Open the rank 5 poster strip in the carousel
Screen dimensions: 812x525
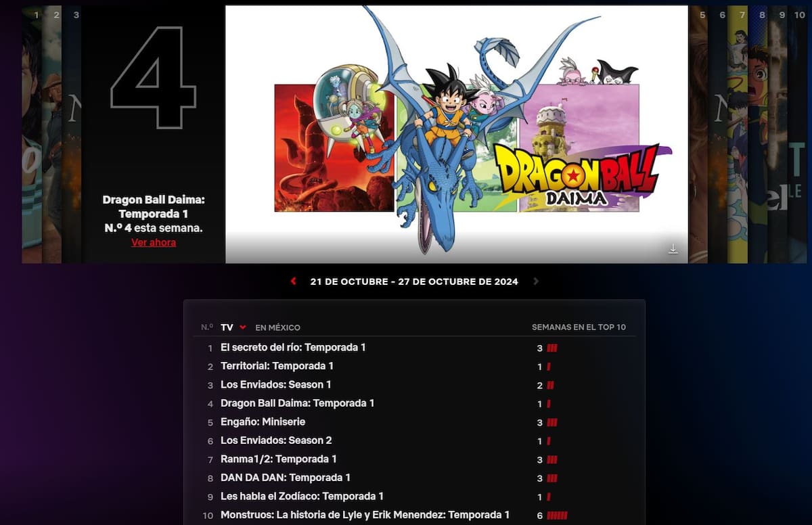coord(698,135)
